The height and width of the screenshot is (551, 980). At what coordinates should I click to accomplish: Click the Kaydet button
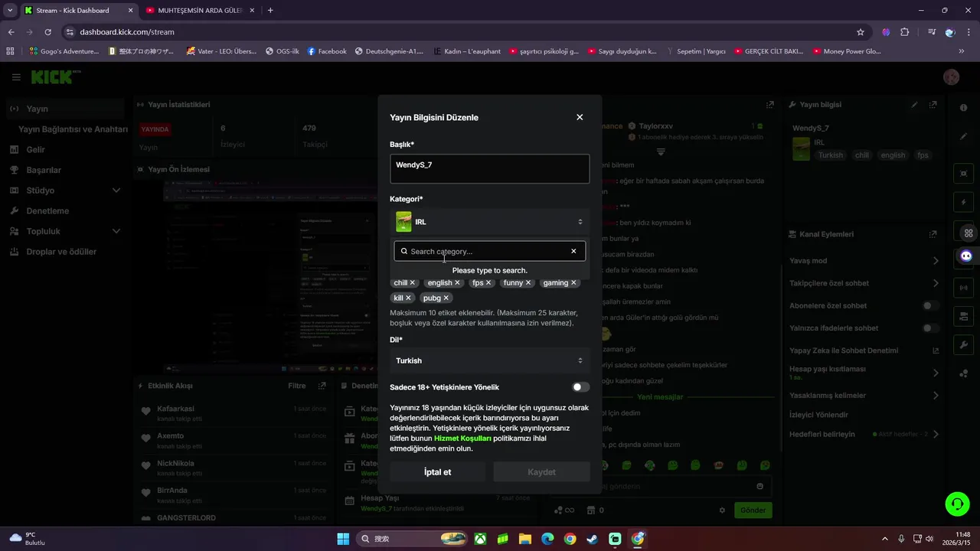coord(541,472)
